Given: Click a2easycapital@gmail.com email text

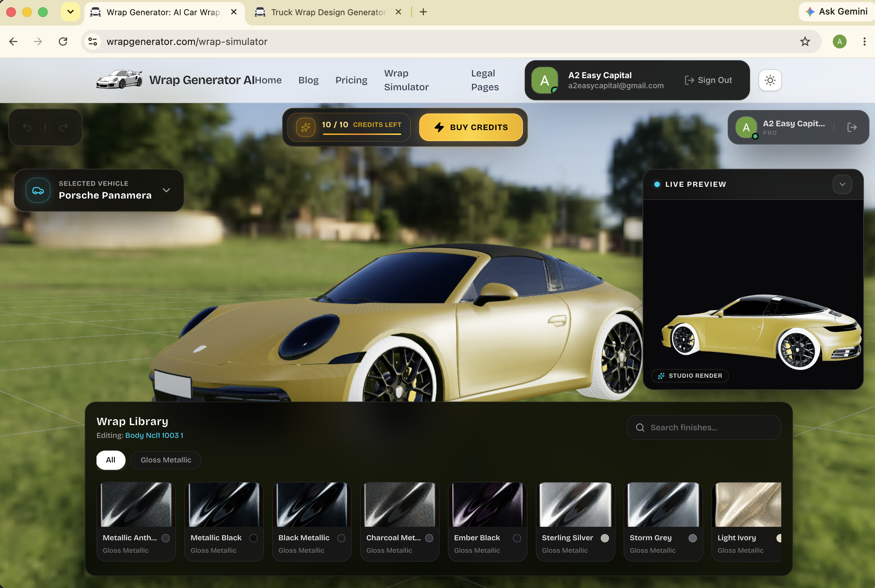Looking at the screenshot, I should pyautogui.click(x=616, y=86).
